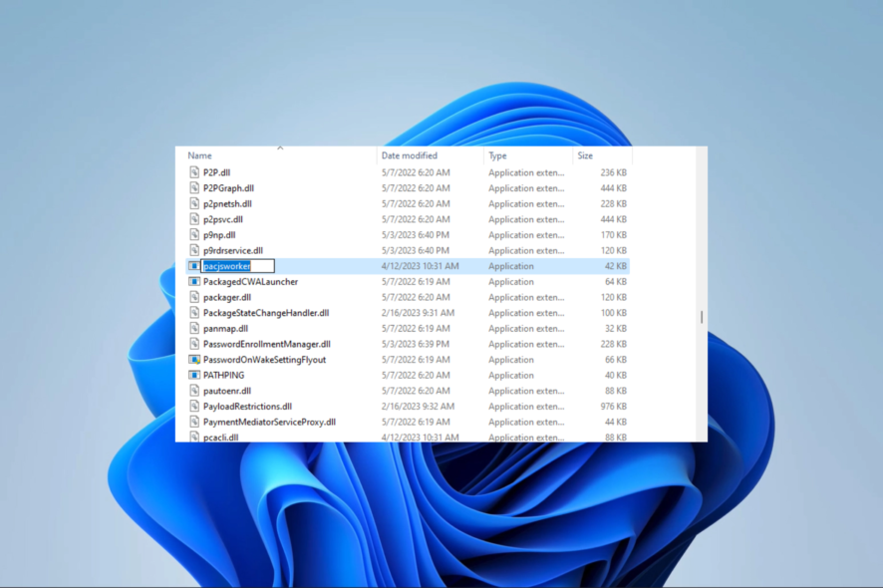
Task: Select the PayloadRestrictions.dll file icon
Action: coord(194,406)
